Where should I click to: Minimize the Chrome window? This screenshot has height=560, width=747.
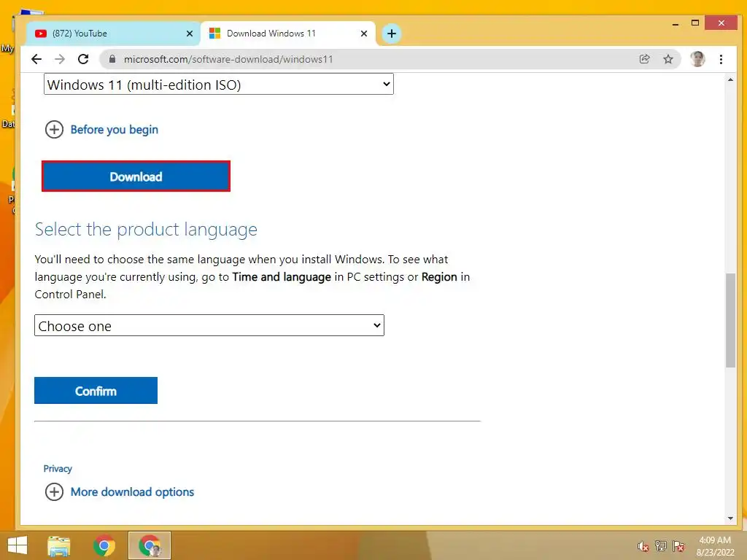(x=675, y=24)
